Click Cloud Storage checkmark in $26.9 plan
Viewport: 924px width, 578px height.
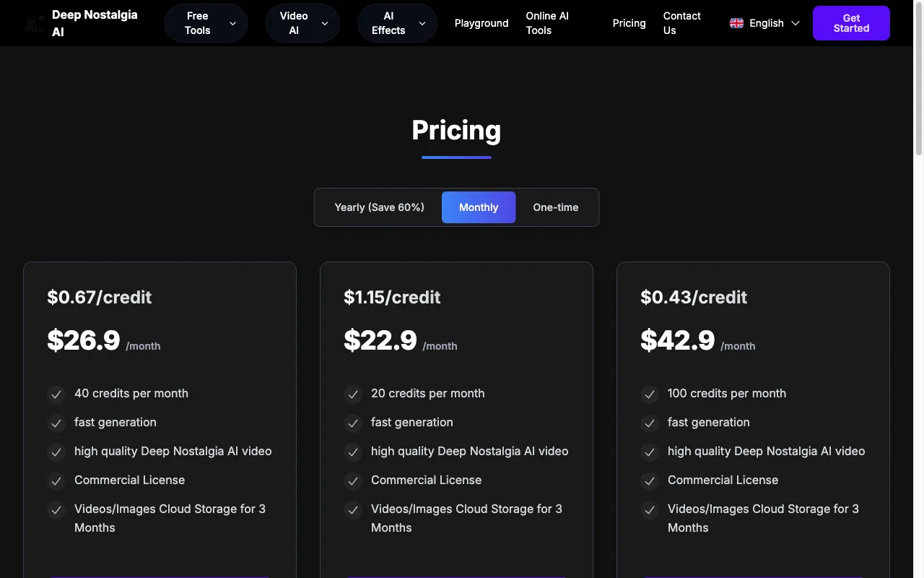point(56,509)
